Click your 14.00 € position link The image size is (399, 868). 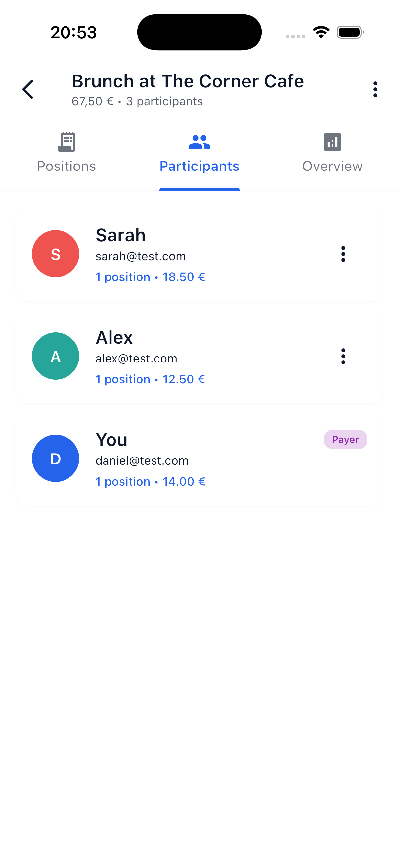point(184,481)
